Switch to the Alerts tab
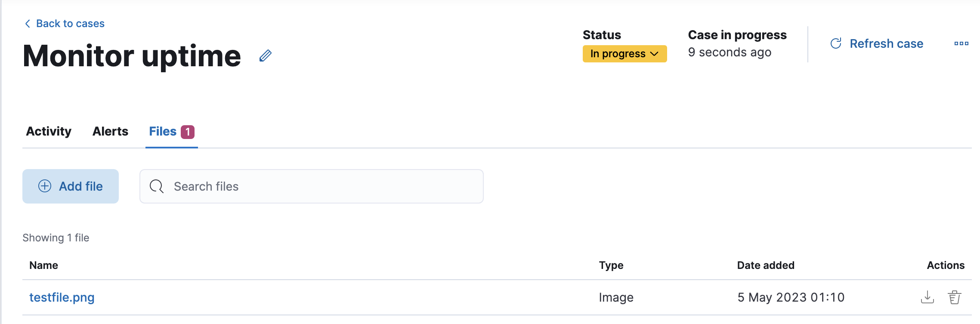980x324 pixels. point(110,131)
